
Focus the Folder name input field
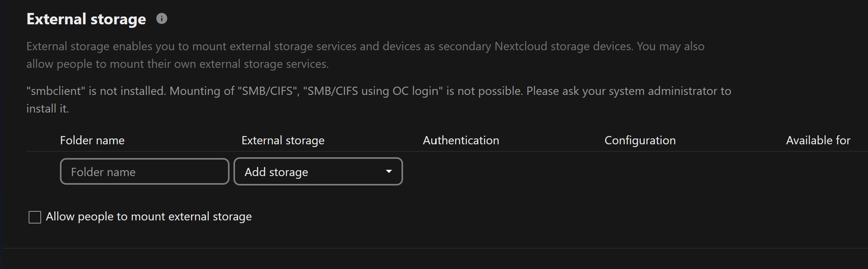point(144,171)
